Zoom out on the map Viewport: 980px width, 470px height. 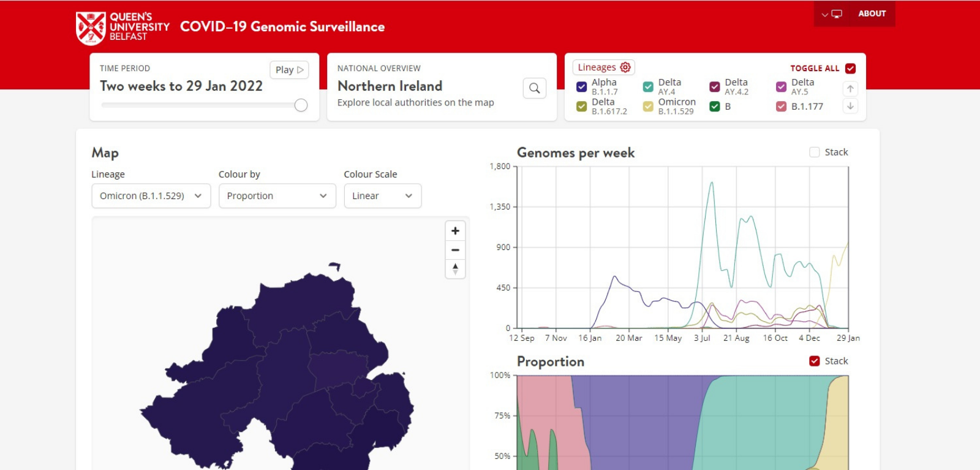coord(455,250)
